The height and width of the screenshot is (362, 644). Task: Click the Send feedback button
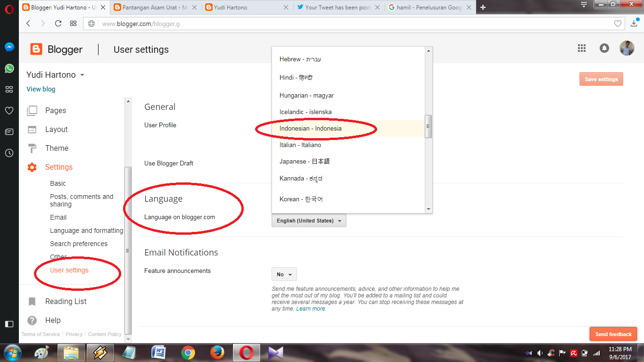[x=613, y=334]
